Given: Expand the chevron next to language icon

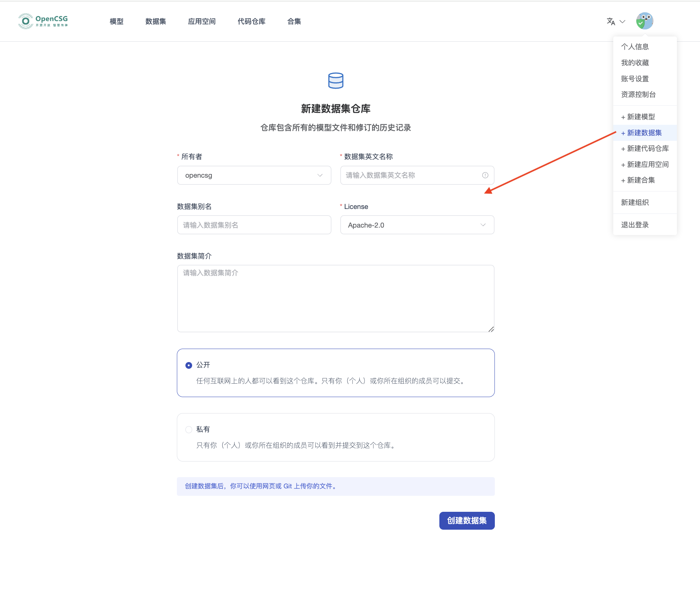Looking at the screenshot, I should [622, 22].
